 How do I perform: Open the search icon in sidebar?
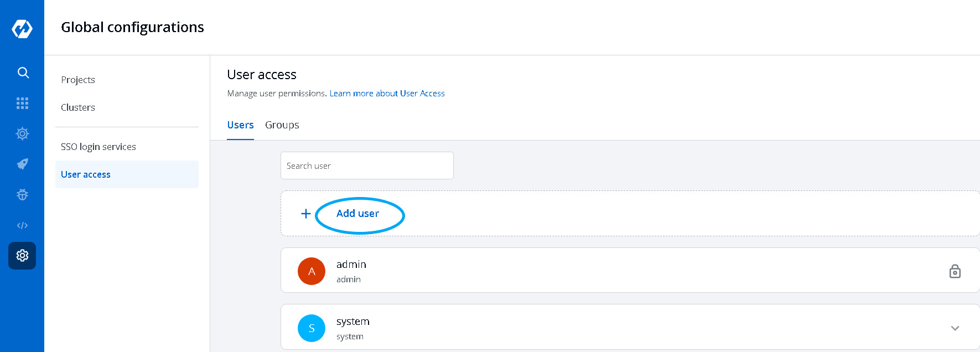pos(23,73)
